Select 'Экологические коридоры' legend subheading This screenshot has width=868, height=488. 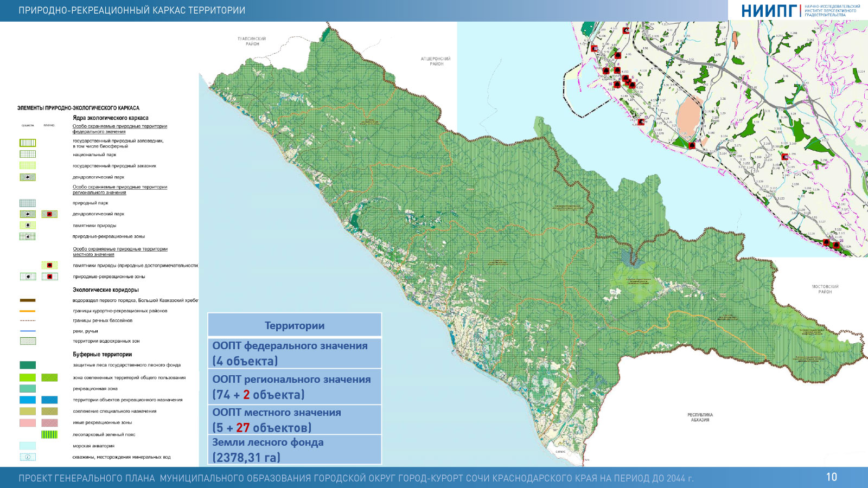click(106, 290)
